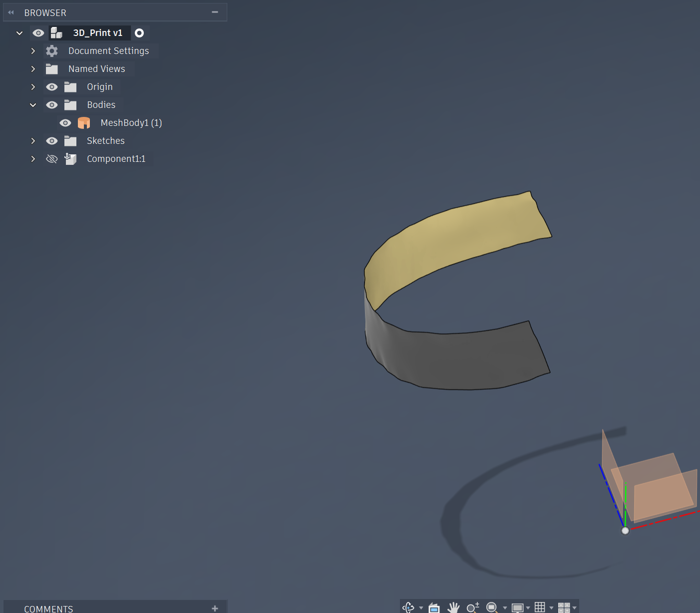Image resolution: width=700 pixels, height=613 pixels.
Task: Open the Orbit tool dropdown arrow
Action: (x=421, y=608)
